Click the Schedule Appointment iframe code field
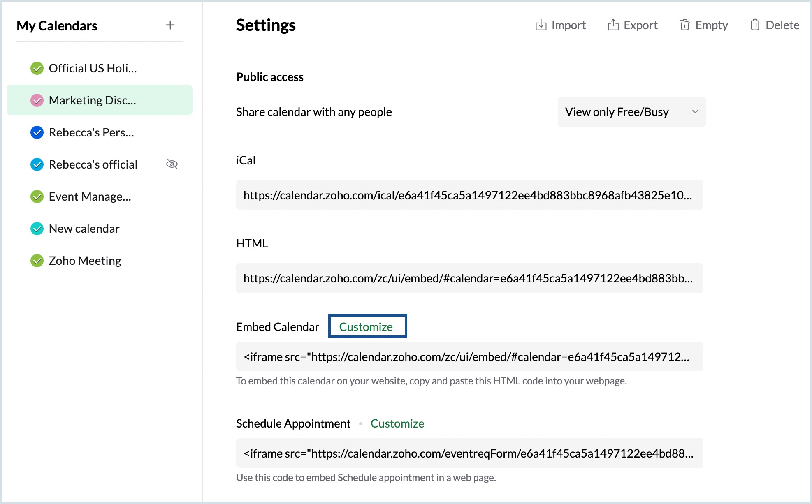 (469, 453)
